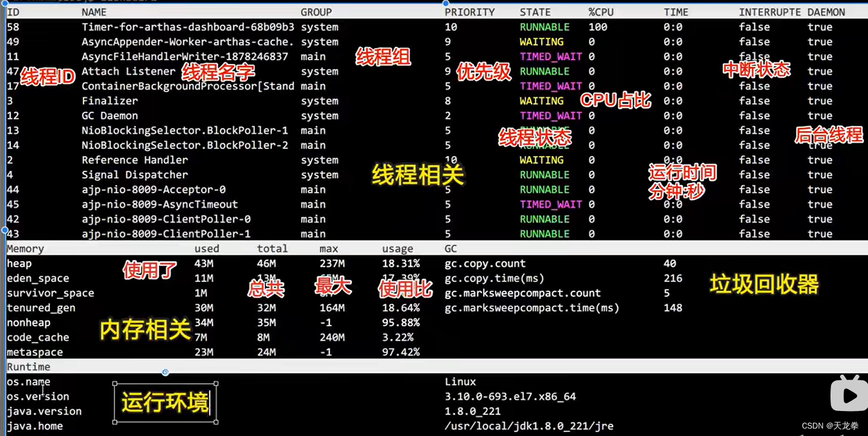The height and width of the screenshot is (436, 868).
Task: Select the gc.copy.count label
Action: 485,263
